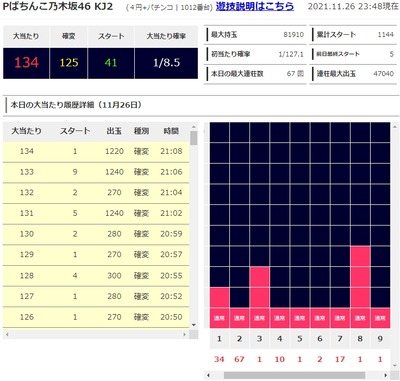This screenshot has width=400, height=381.
Task: Click the 本日の大当たり履歴詳細 section heading
Action: point(76,105)
